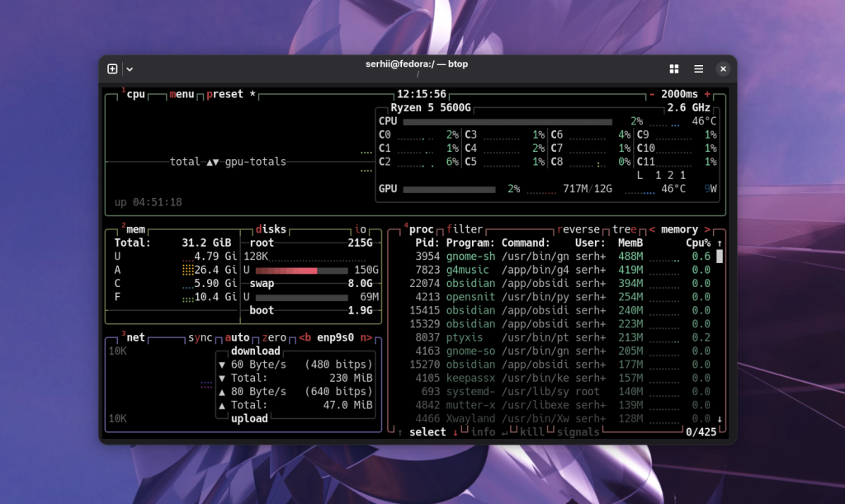Viewport: 845px width, 504px height.
Task: Open the terminal hamburger menu
Action: tap(698, 69)
